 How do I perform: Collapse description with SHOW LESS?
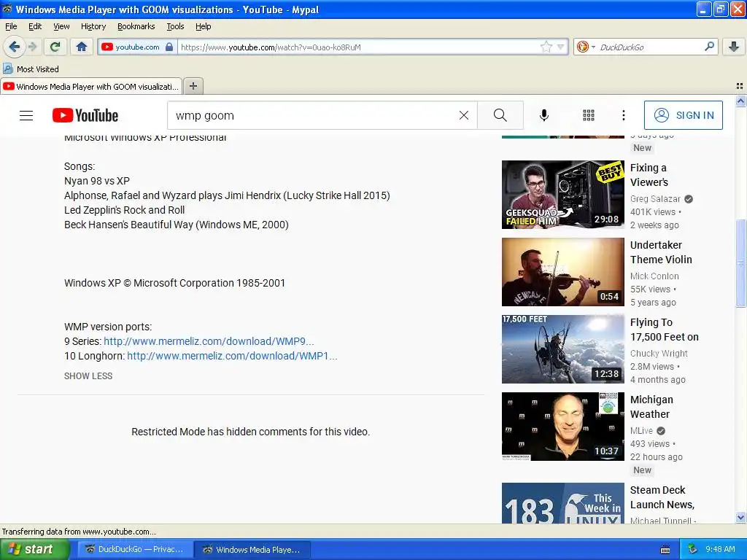pos(88,376)
